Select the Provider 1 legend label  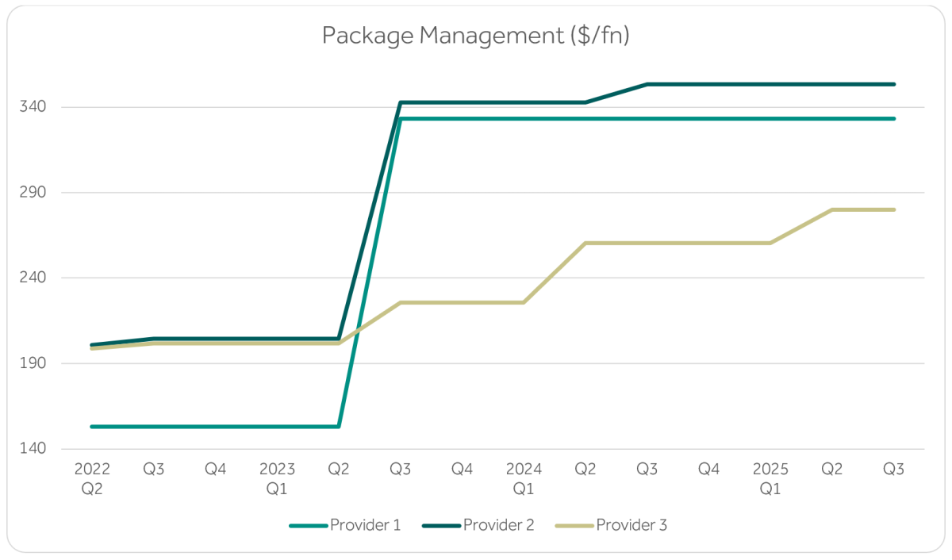pyautogui.click(x=365, y=525)
